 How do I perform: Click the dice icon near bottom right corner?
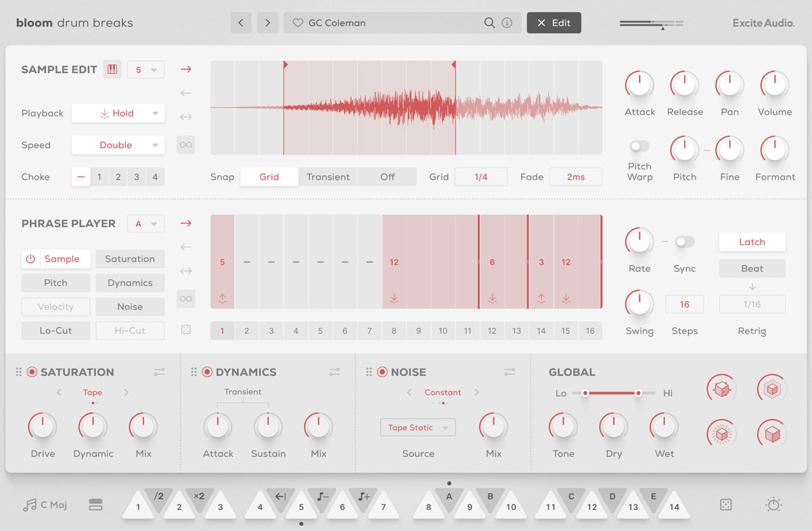[725, 504]
